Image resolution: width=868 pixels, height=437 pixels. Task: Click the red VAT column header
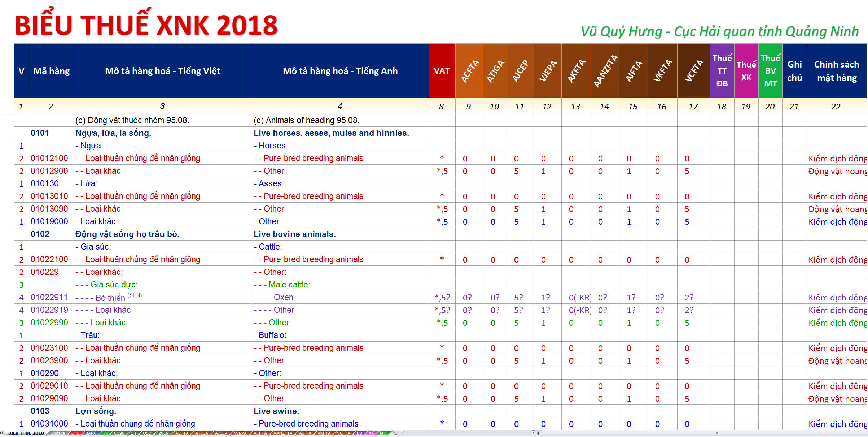point(442,71)
